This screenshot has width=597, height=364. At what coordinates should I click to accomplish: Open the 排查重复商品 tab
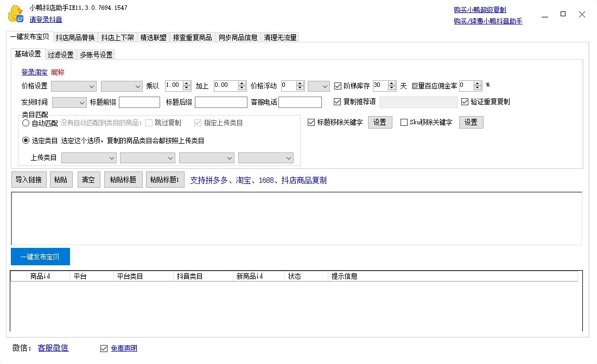[x=192, y=37]
